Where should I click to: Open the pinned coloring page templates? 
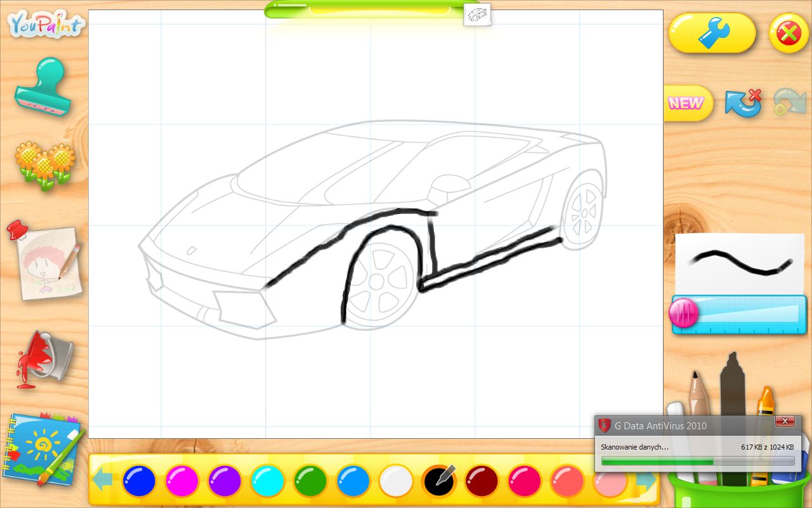pos(44,262)
